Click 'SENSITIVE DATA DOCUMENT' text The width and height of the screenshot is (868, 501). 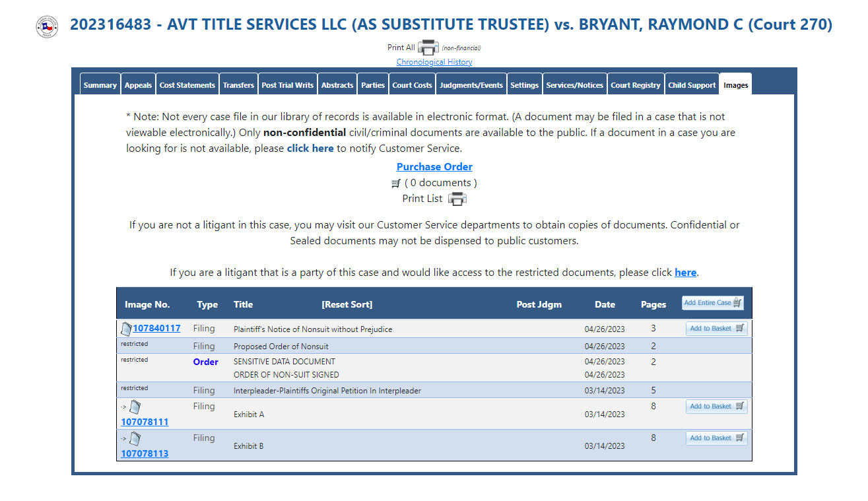(284, 362)
